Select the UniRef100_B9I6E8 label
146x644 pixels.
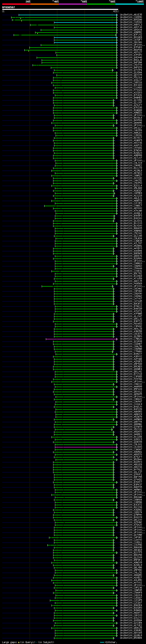(131, 37)
